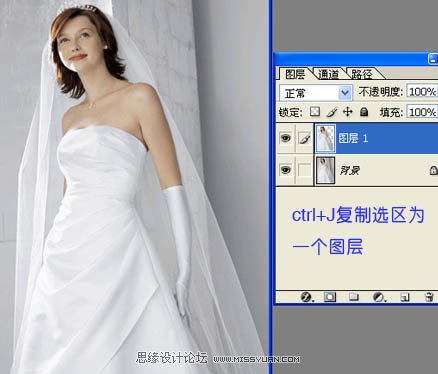Toggle lock transparent pixels icon
Image resolution: width=438 pixels, height=374 pixels.
(315, 112)
